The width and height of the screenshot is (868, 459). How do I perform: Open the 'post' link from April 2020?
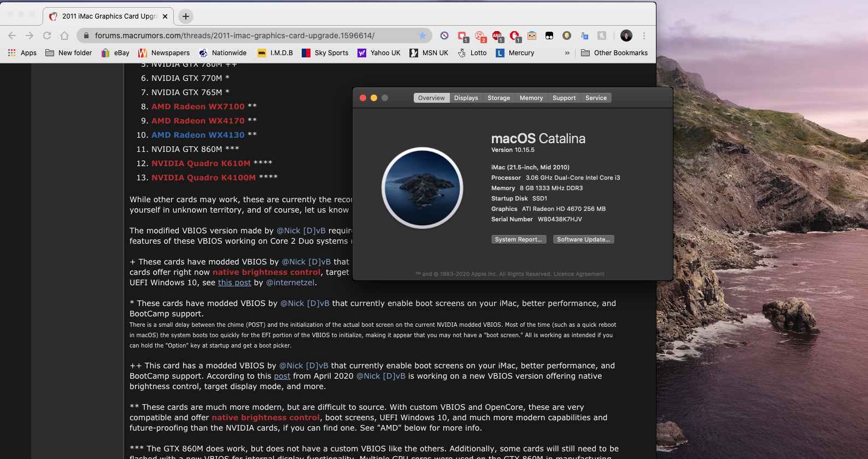point(282,376)
